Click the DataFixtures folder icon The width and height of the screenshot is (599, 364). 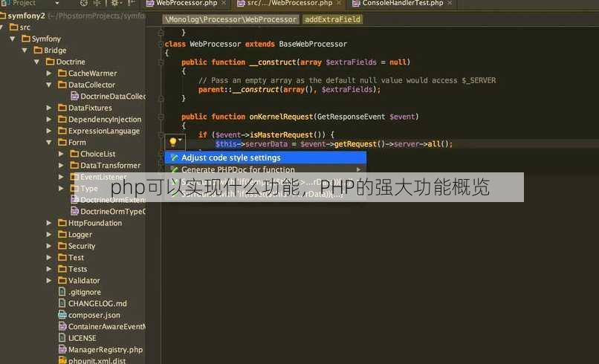pos(62,108)
